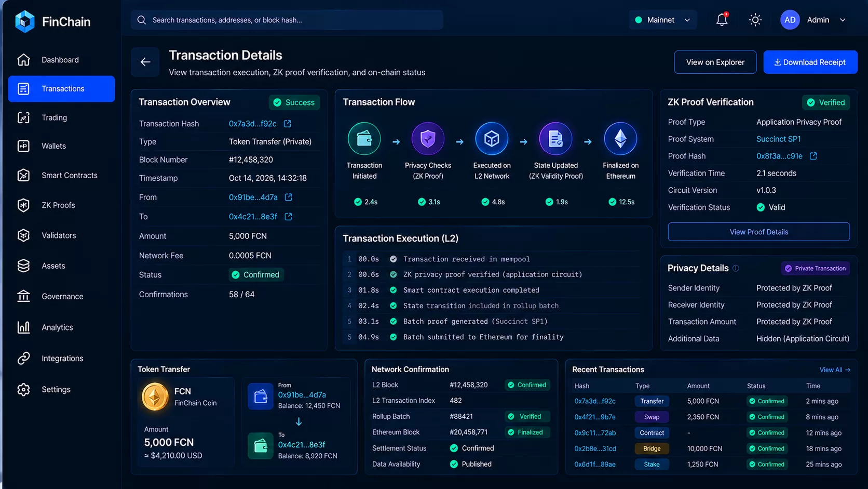Click the Privacy Checks shield step icon
Image resolution: width=868 pixels, height=489 pixels.
(x=428, y=139)
